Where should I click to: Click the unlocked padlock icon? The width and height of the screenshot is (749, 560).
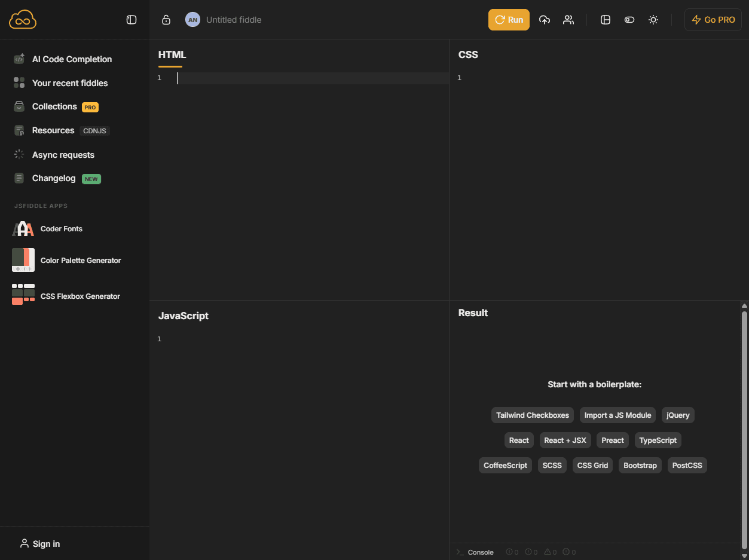click(166, 20)
